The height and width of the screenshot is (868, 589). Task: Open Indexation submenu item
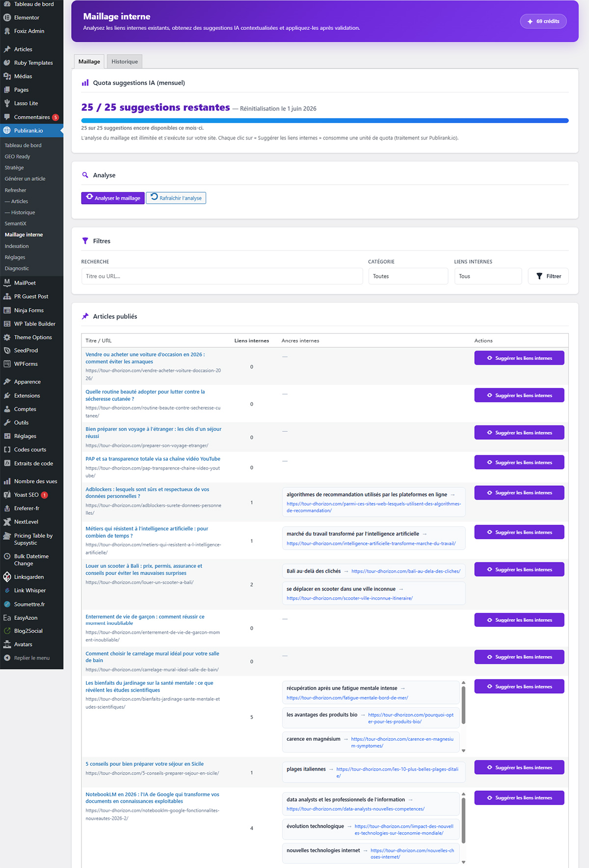coord(17,246)
